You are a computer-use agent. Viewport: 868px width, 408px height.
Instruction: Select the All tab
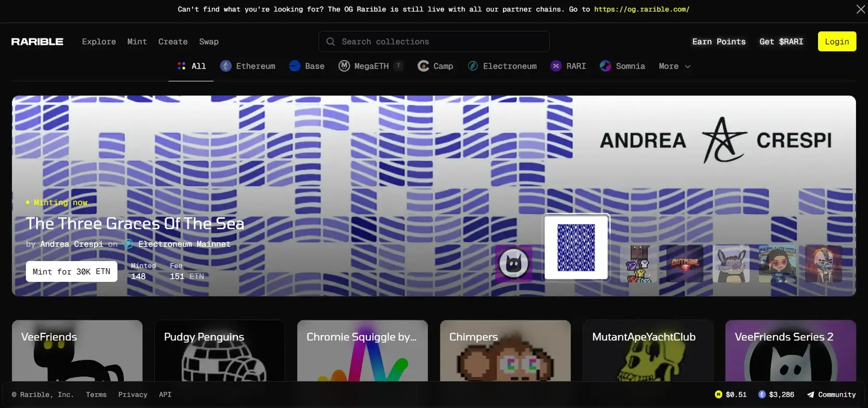(191, 66)
